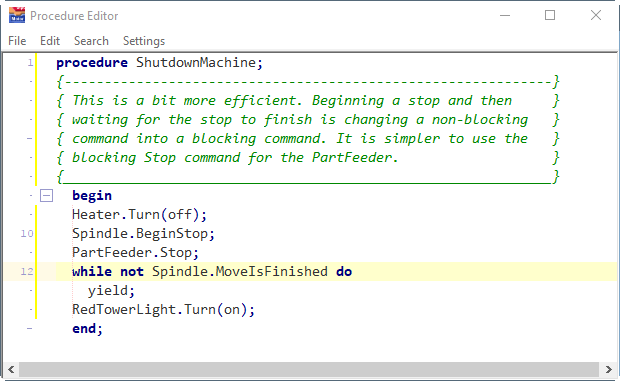Click the right scroll arrow
The width and height of the screenshot is (620, 381).
pos(608,370)
